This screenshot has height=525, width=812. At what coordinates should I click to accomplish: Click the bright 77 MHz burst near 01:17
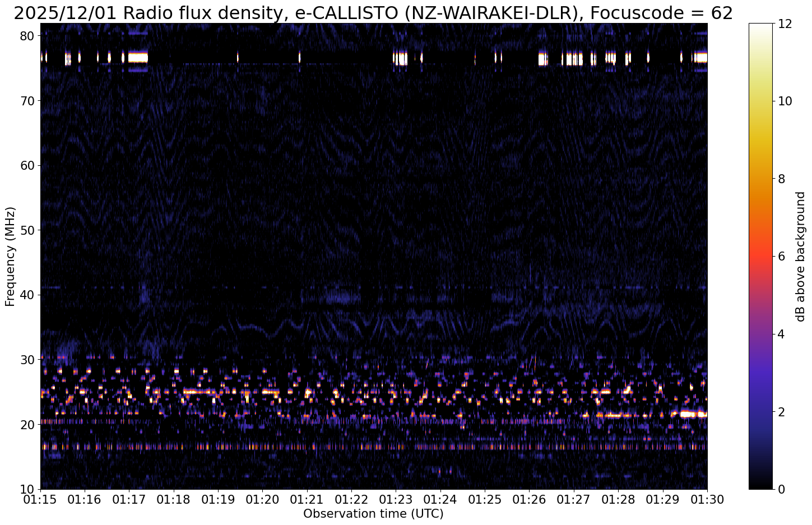point(138,57)
